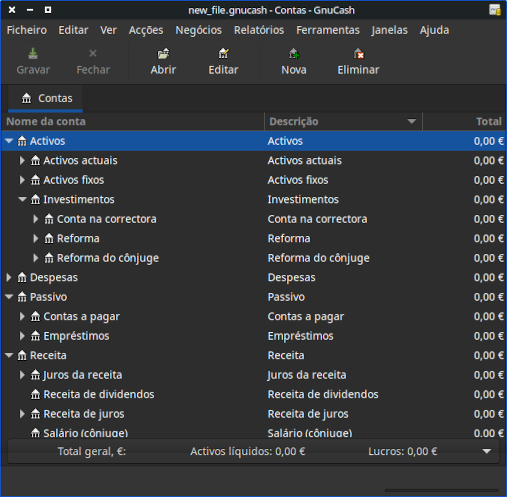This screenshot has height=497, width=507.
Task: Click the bank icon beside Receita de juros
Action: pyautogui.click(x=35, y=414)
